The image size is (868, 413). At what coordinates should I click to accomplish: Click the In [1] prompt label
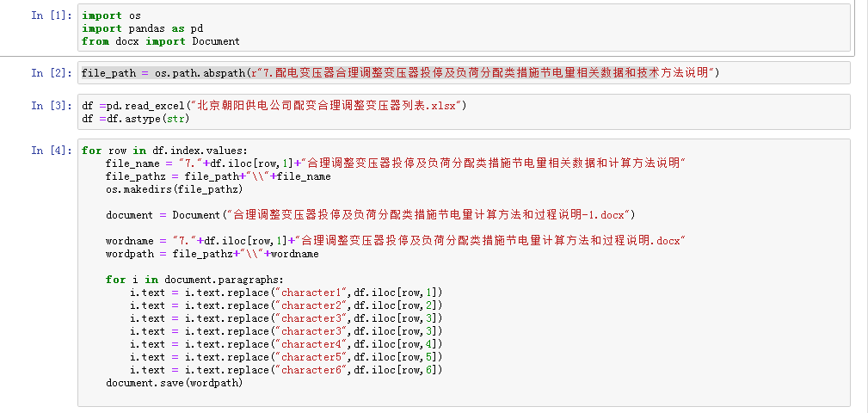click(x=52, y=15)
